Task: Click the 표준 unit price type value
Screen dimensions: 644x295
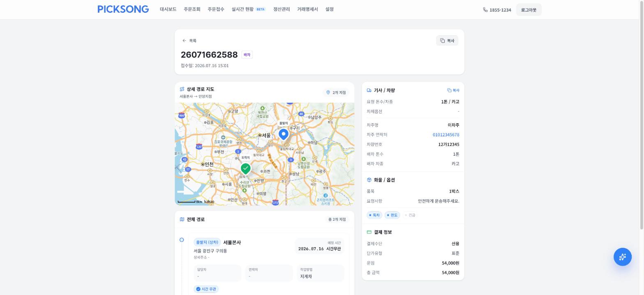Action: tap(455, 254)
